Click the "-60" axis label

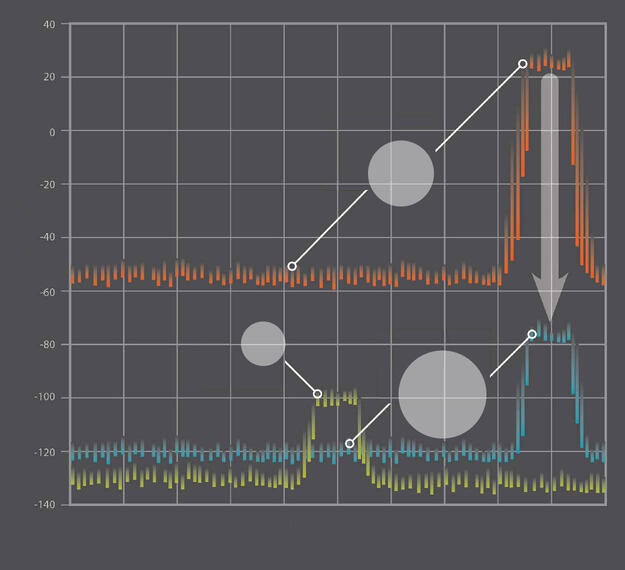(47, 292)
